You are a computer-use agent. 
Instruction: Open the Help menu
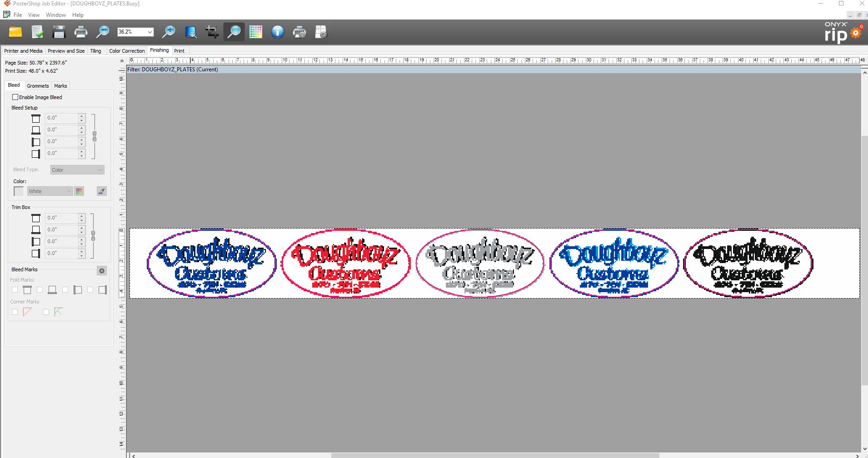click(x=78, y=15)
